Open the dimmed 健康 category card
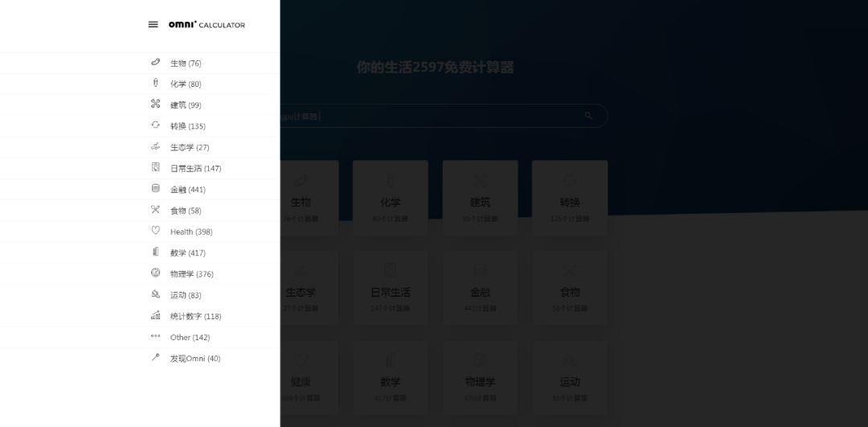Image resolution: width=868 pixels, height=427 pixels. coord(309,377)
